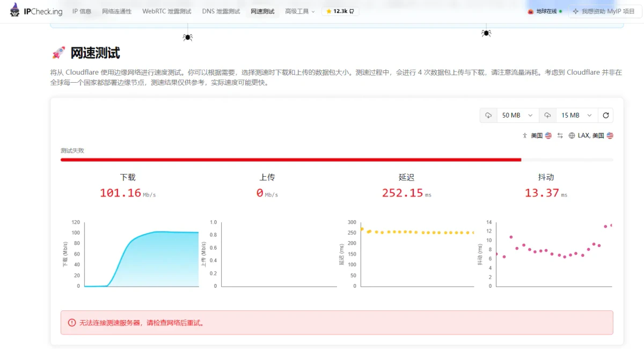Click the 0 Mb/s upload value

[x=267, y=193]
